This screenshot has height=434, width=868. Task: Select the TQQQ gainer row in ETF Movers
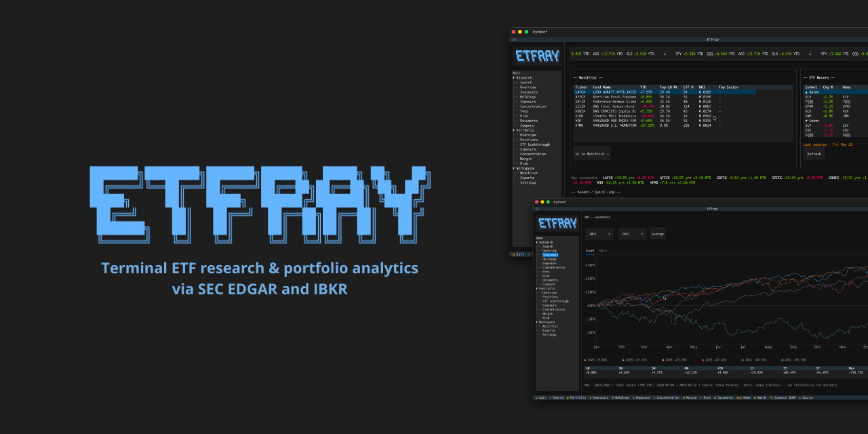[x=835, y=101]
